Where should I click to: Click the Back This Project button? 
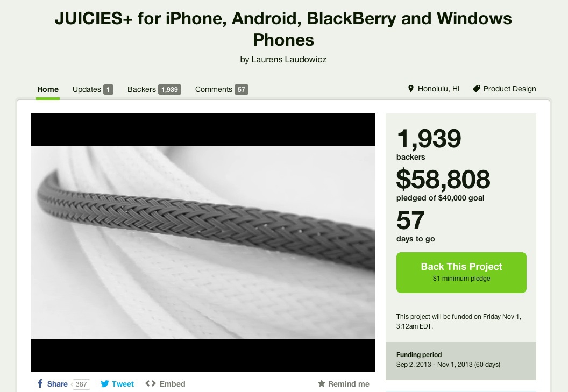461,273
